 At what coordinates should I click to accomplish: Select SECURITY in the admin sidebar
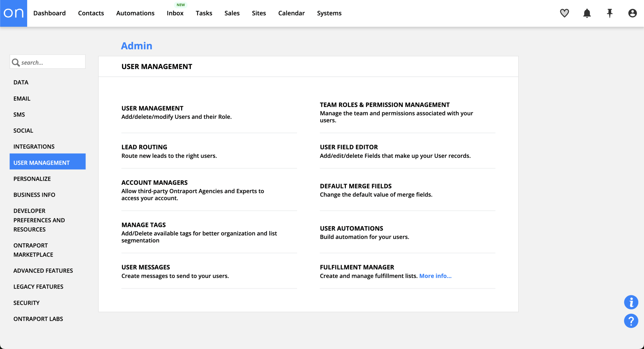click(x=26, y=303)
